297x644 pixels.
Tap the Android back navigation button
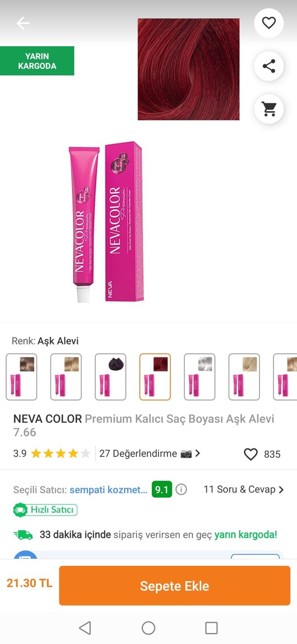tap(85, 627)
